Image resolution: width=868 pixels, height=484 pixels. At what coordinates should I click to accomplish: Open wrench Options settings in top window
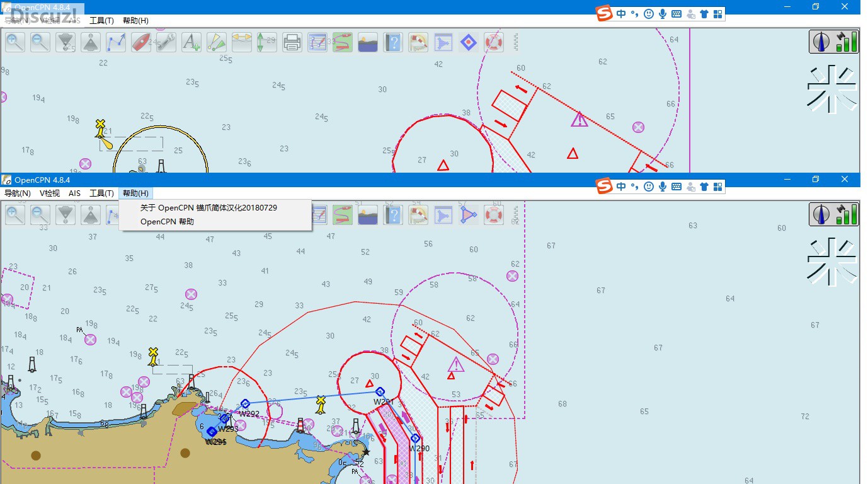pos(166,42)
